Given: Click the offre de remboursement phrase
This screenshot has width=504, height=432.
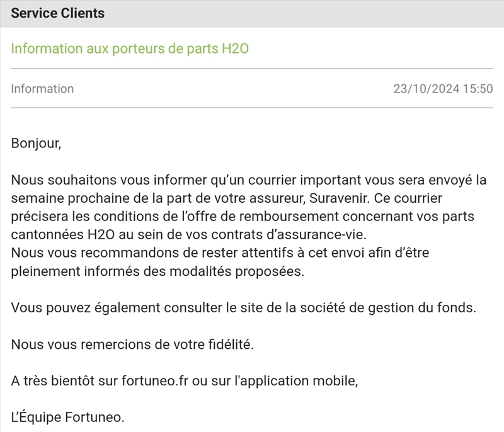Looking at the screenshot, I should (269, 217).
